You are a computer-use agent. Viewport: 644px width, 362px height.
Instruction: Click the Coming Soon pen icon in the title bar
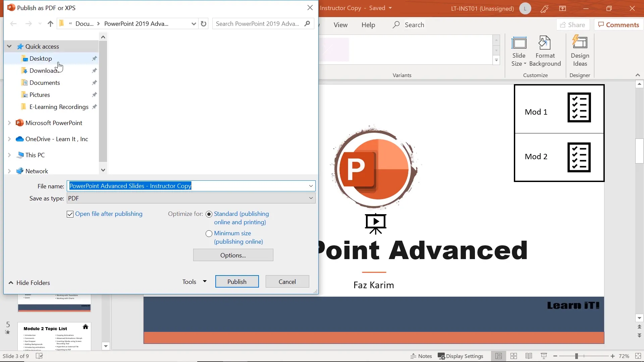tap(545, 8)
